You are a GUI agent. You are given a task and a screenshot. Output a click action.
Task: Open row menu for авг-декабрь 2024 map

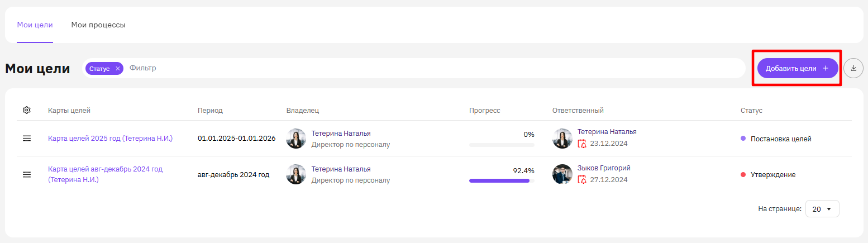[x=26, y=174]
